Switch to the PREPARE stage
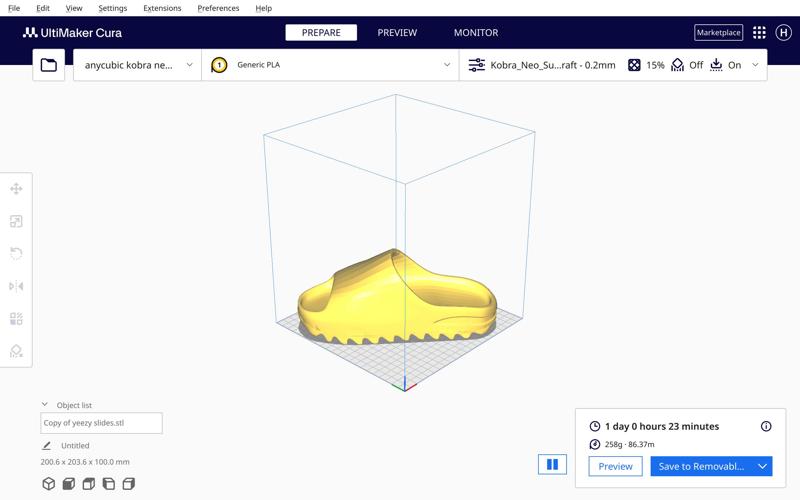The image size is (800, 500). [321, 33]
